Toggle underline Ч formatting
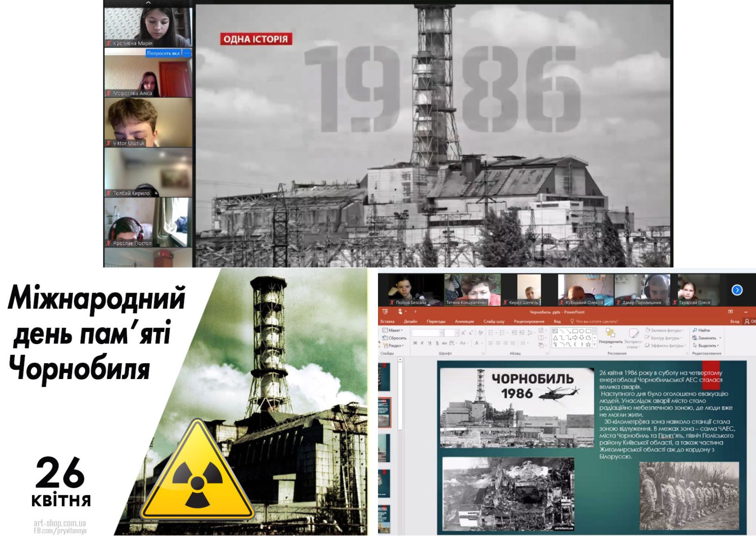The width and height of the screenshot is (756, 536). 430,343
